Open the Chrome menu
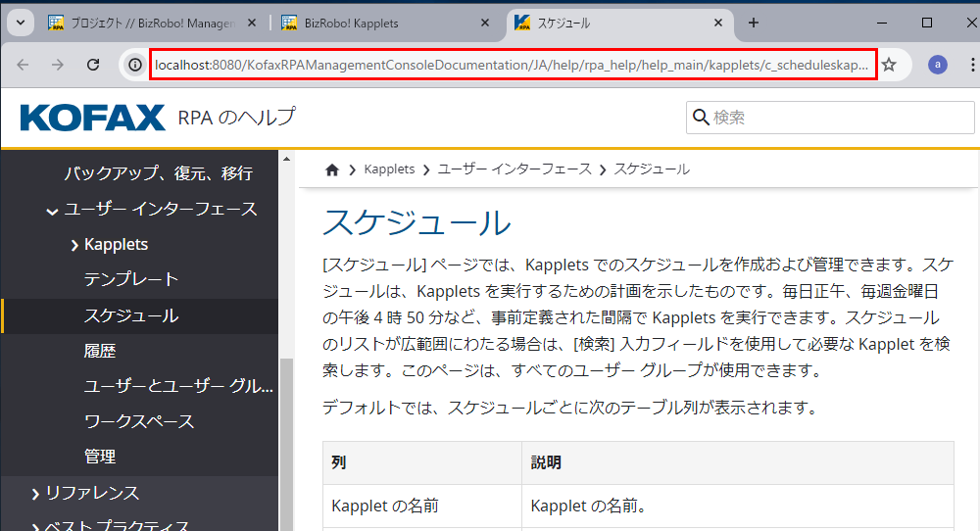The height and width of the screenshot is (531, 980). click(972, 65)
